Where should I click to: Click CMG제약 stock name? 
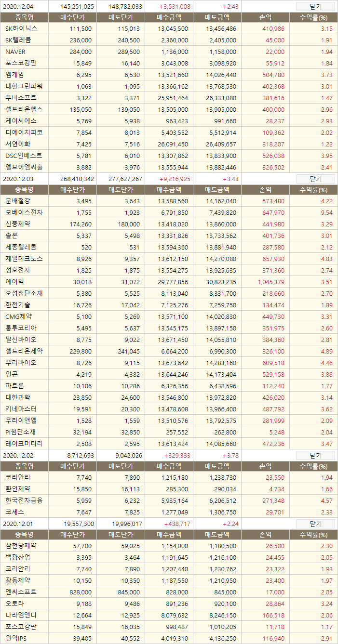click(x=19, y=316)
